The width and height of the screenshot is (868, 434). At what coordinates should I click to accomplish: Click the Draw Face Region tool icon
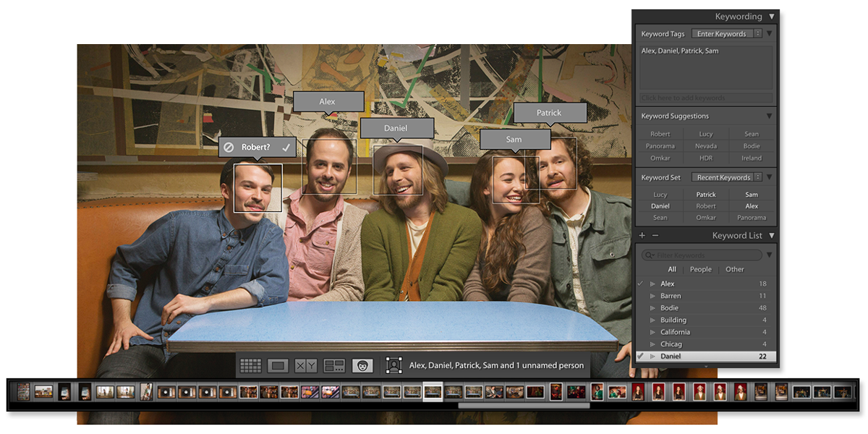point(393,365)
